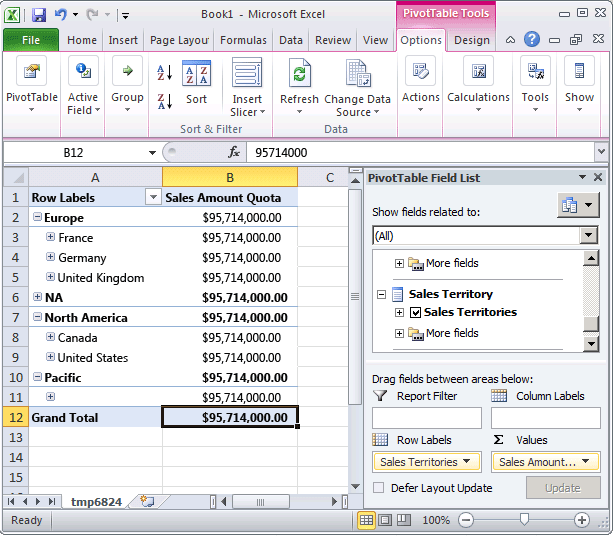613x536 pixels.
Task: Open the Formulas ribbon tab
Action: point(243,41)
